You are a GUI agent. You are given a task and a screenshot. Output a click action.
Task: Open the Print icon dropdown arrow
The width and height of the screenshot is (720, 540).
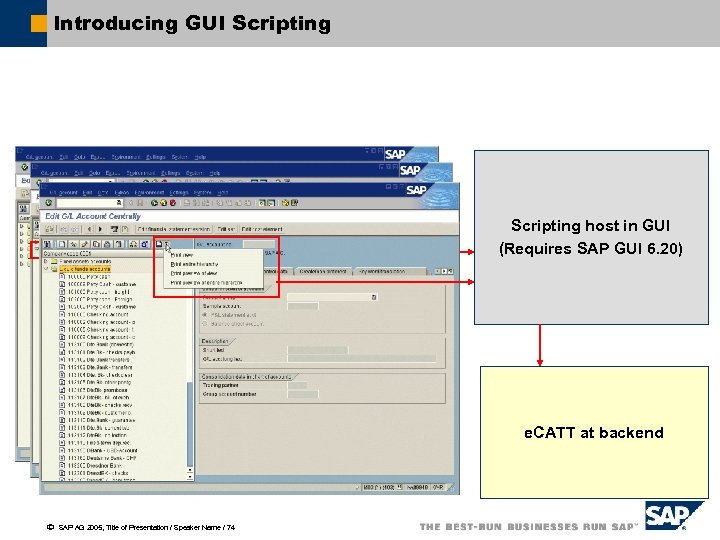167,244
